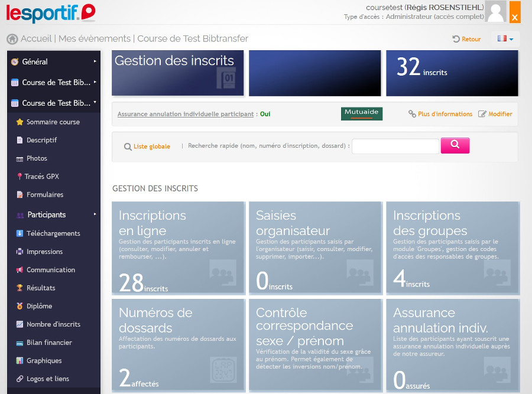
Task: Click the home icon beside Accueil
Action: [12, 39]
